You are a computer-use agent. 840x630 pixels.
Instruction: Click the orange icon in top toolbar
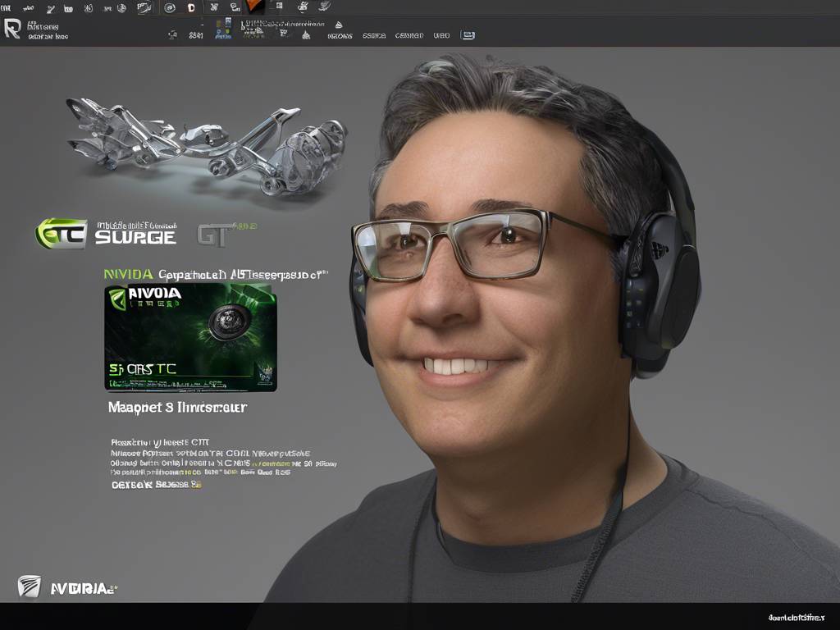pos(255,7)
